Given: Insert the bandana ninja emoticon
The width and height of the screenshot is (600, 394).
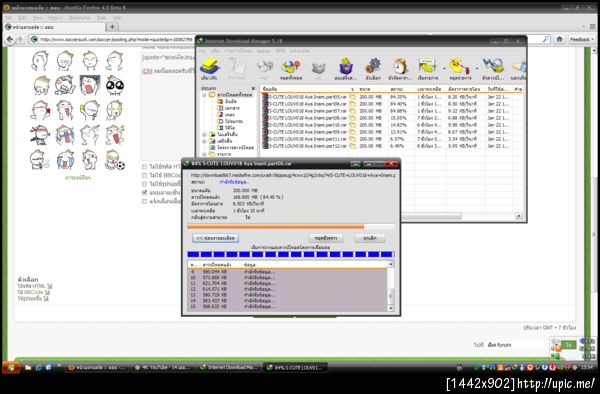Looking at the screenshot, I should coord(40,135).
